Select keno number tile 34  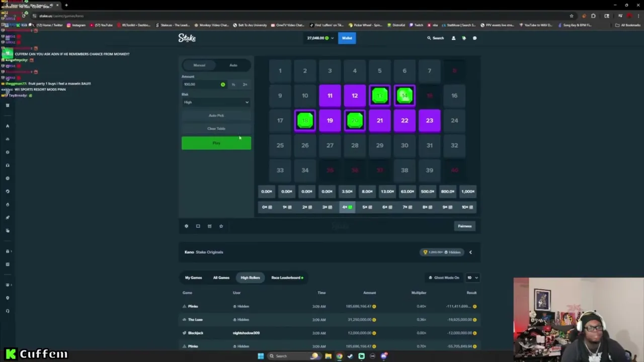click(x=305, y=170)
